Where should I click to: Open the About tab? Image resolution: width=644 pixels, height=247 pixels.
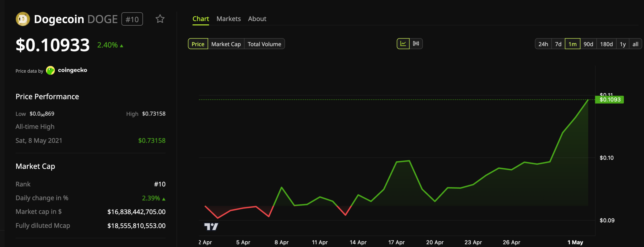[257, 19]
